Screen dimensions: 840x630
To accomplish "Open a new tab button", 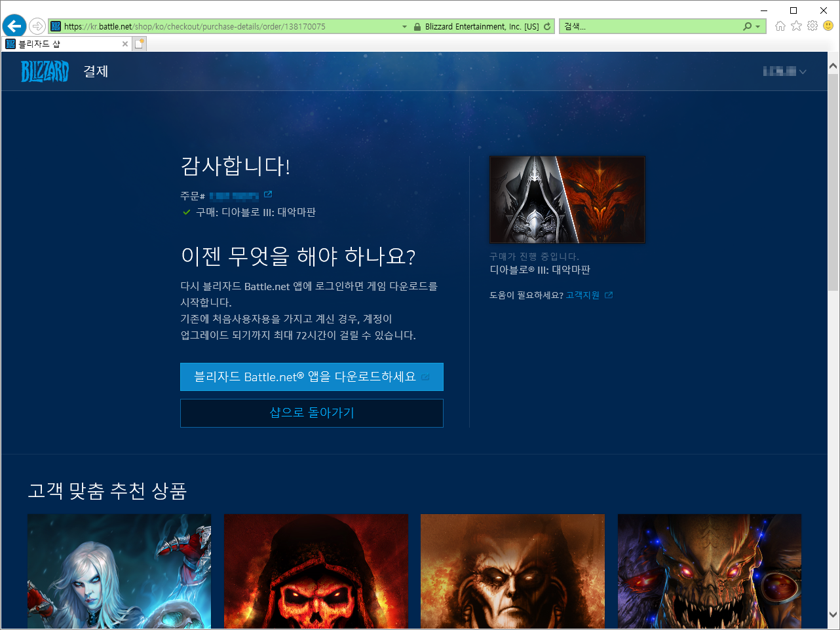I will 139,44.
